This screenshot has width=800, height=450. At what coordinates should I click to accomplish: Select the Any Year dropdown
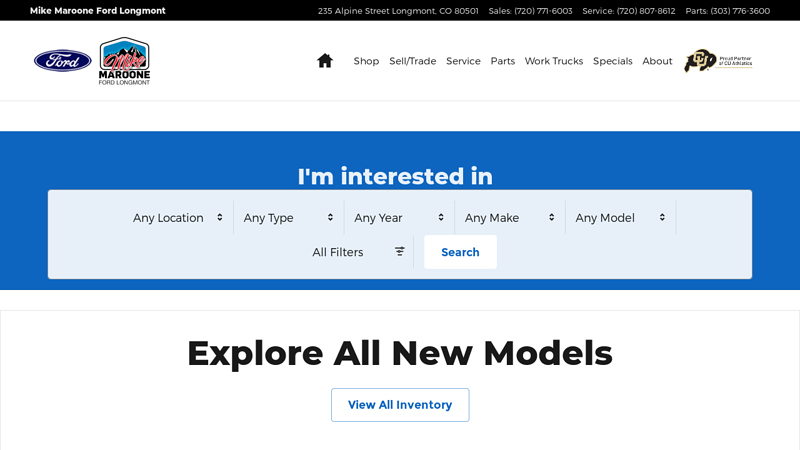[399, 218]
